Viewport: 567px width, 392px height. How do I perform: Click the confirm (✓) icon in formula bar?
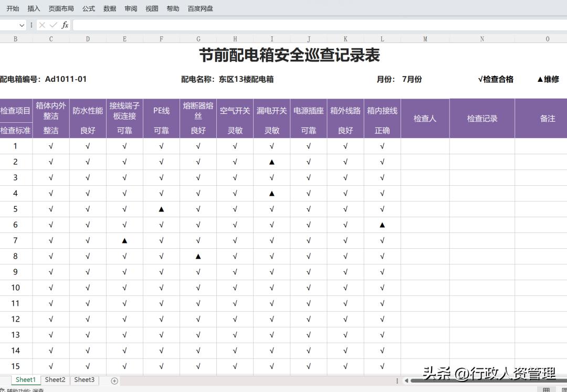click(x=52, y=25)
